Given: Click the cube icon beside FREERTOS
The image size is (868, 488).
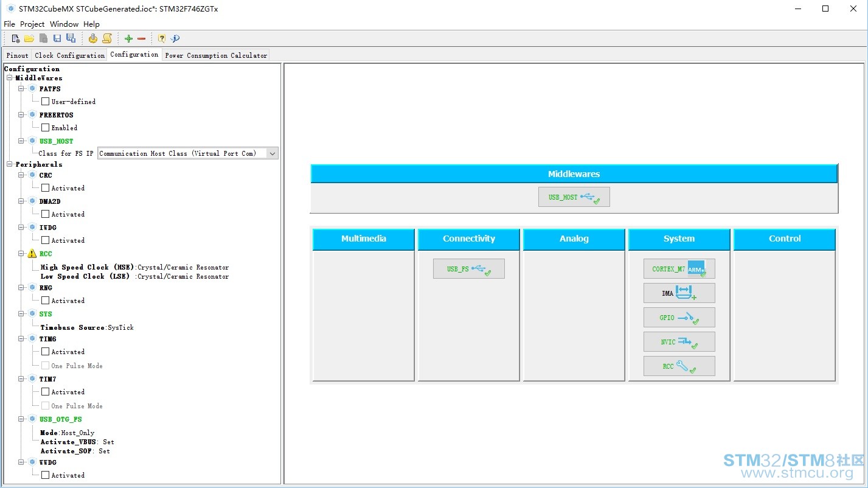Looking at the screenshot, I should click(32, 114).
